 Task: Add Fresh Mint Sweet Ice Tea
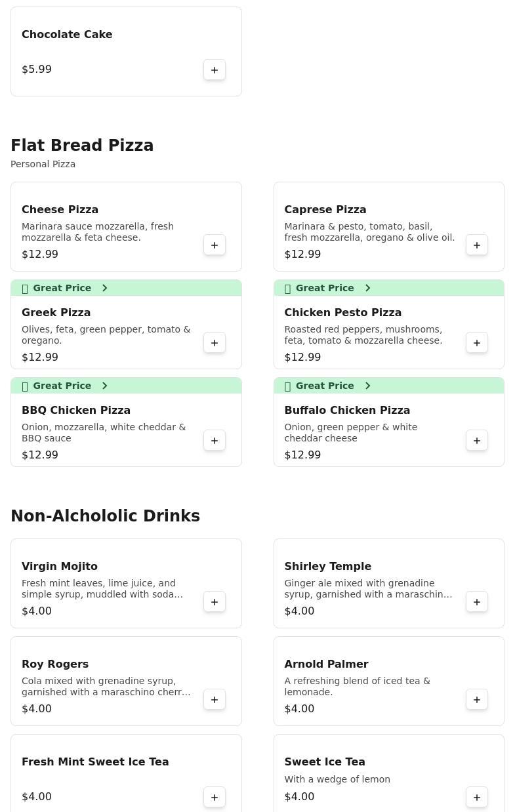coord(215,798)
